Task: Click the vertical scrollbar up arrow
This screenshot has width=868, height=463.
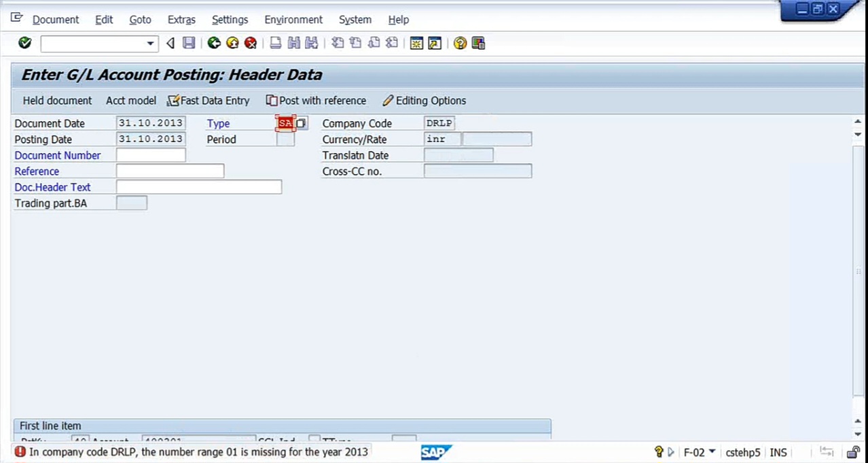Action: [x=858, y=122]
